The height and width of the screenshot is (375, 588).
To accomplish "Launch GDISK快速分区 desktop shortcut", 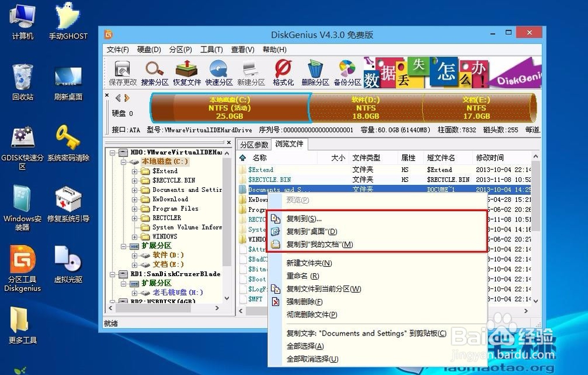I will tap(22, 148).
